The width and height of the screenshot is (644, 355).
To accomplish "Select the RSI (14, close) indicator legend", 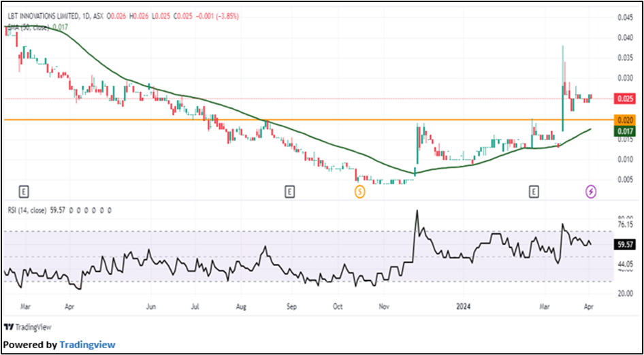I will coord(27,211).
